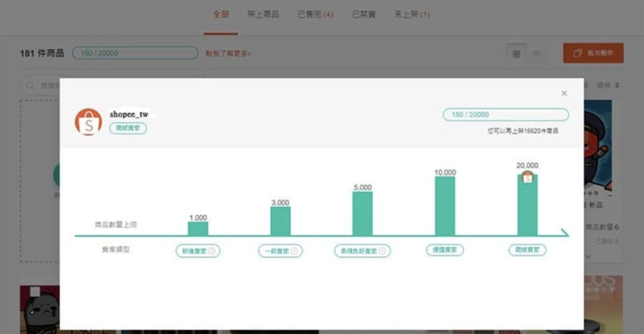Open the 未上架 (1) tab

[412, 14]
